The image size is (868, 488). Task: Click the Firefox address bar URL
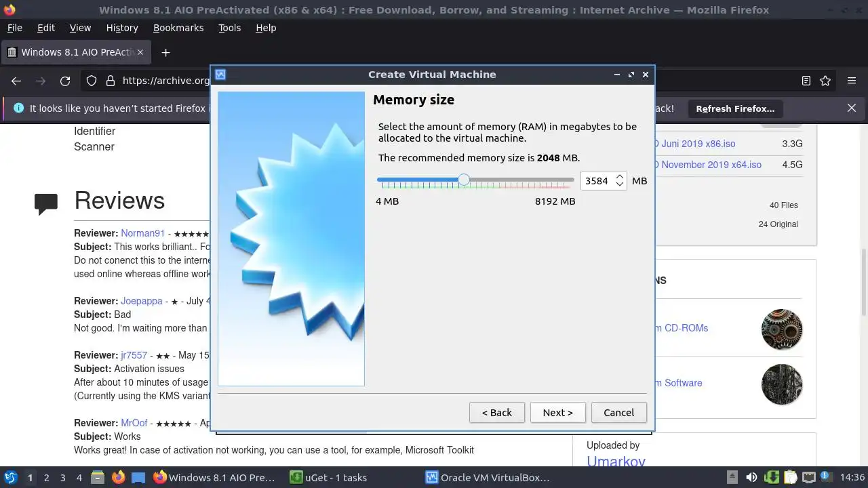[166, 81]
